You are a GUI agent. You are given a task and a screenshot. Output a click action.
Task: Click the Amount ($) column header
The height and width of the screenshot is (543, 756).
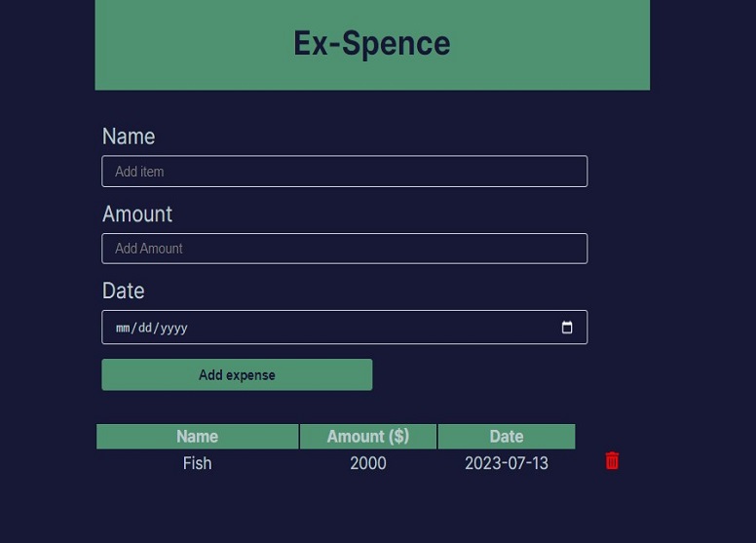tap(367, 437)
